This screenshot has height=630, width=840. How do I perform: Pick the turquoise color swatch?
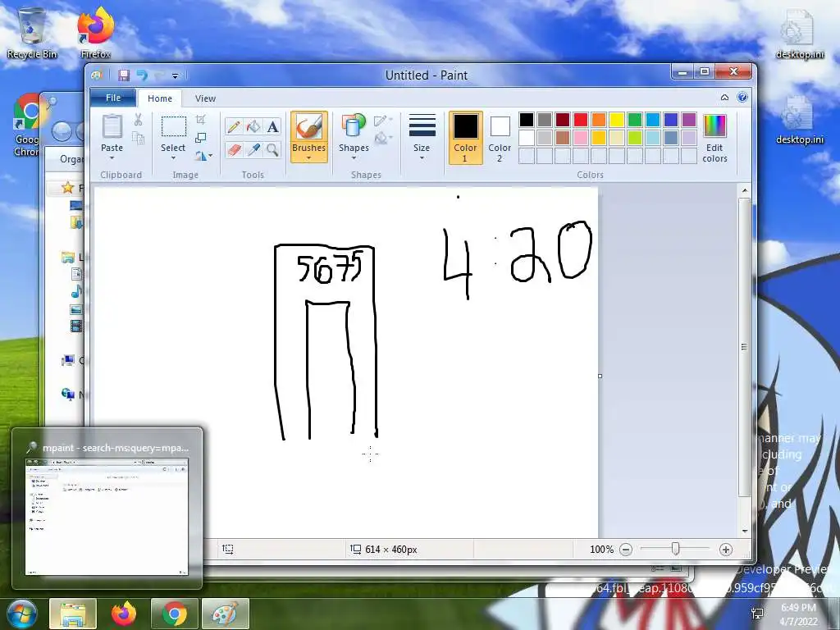tap(653, 120)
